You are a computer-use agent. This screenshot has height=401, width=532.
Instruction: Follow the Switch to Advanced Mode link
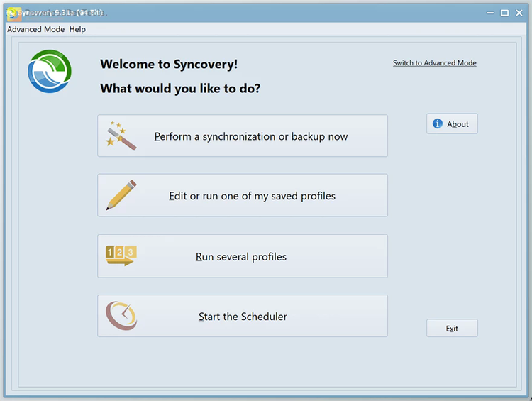(434, 63)
